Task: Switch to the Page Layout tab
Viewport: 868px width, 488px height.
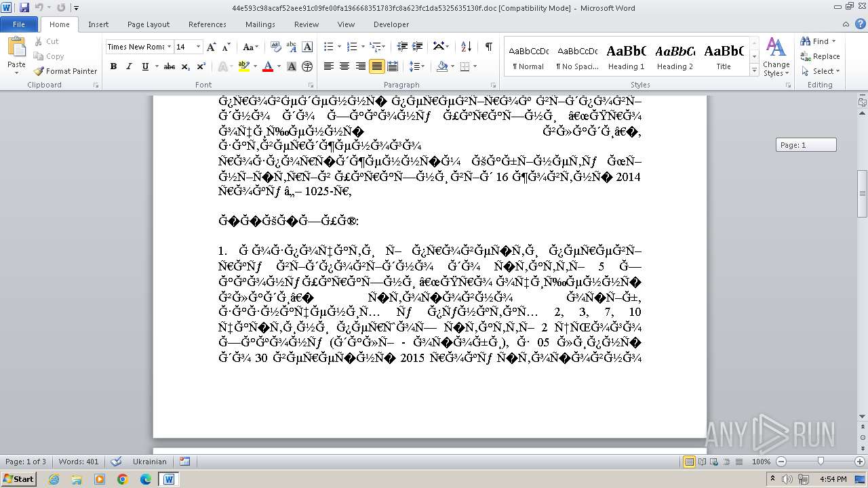Action: click(149, 24)
